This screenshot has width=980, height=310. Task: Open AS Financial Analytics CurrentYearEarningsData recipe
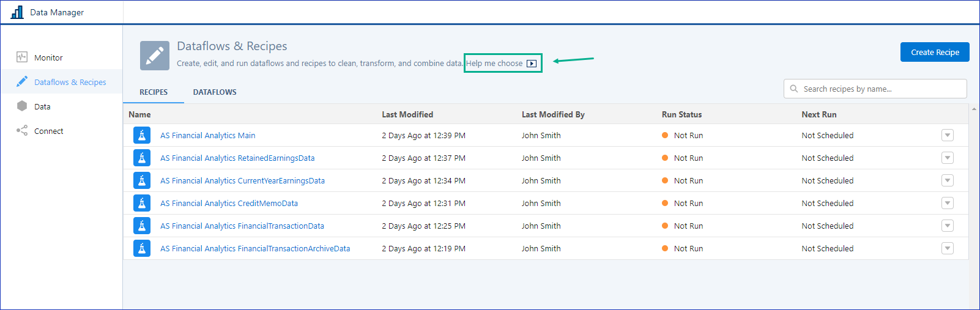[x=242, y=181]
